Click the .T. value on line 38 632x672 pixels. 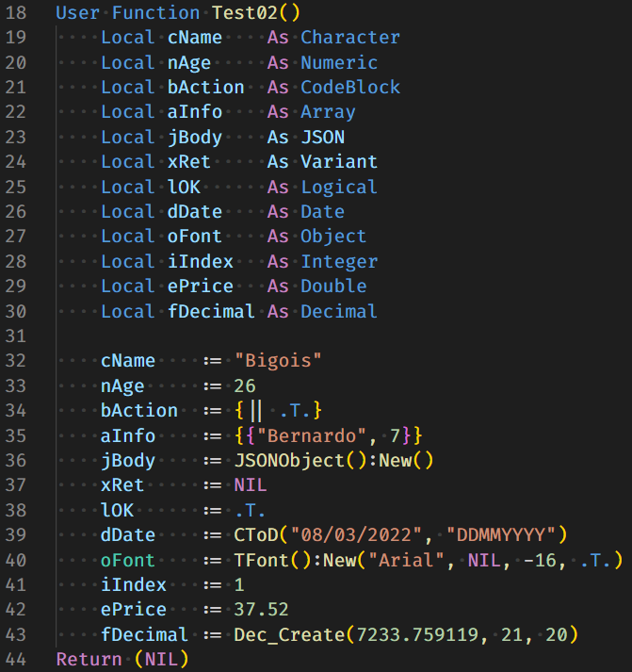(251, 511)
